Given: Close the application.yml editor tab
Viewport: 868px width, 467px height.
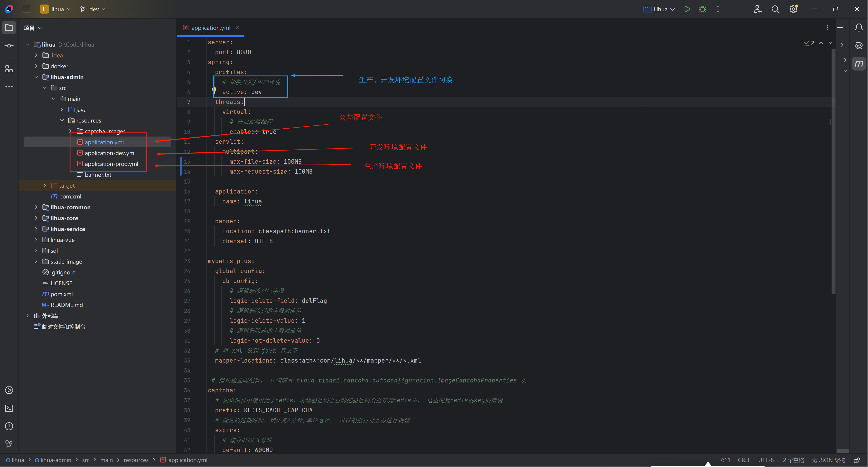Looking at the screenshot, I should tap(237, 28).
